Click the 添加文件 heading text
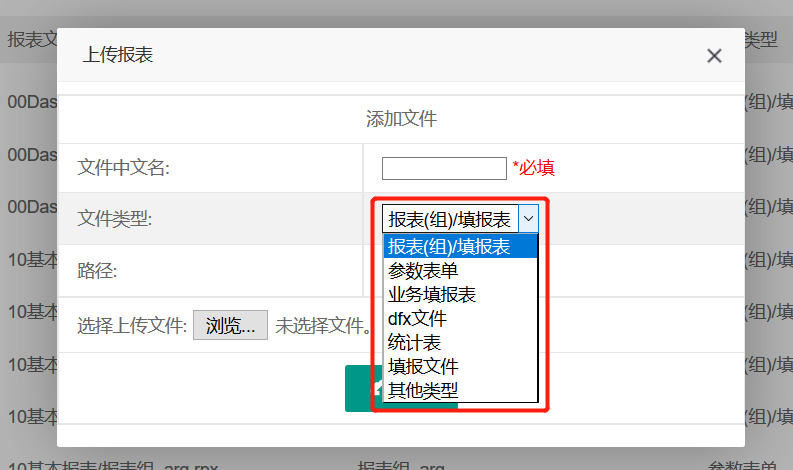 [401, 119]
